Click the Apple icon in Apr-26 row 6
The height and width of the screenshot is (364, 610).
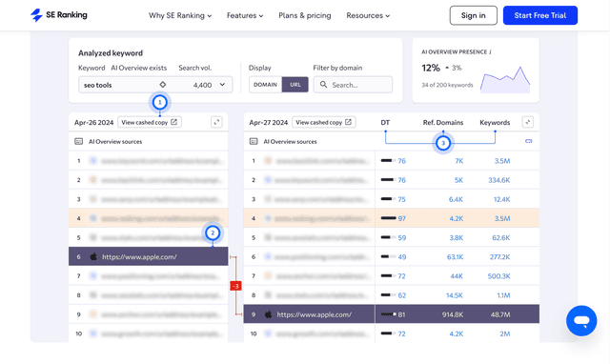pyautogui.click(x=93, y=256)
